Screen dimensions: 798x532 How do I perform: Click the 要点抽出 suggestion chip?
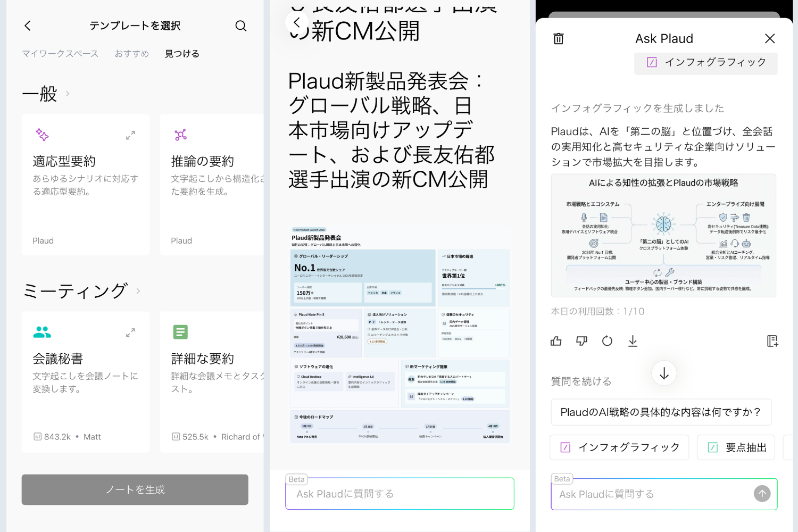[x=736, y=447]
